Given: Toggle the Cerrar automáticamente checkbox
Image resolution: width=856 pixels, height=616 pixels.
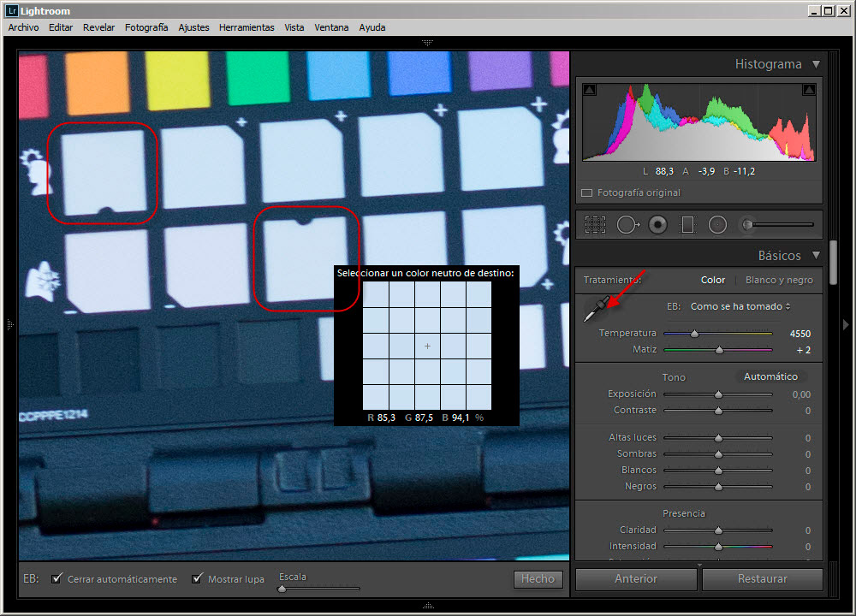Looking at the screenshot, I should click(56, 579).
